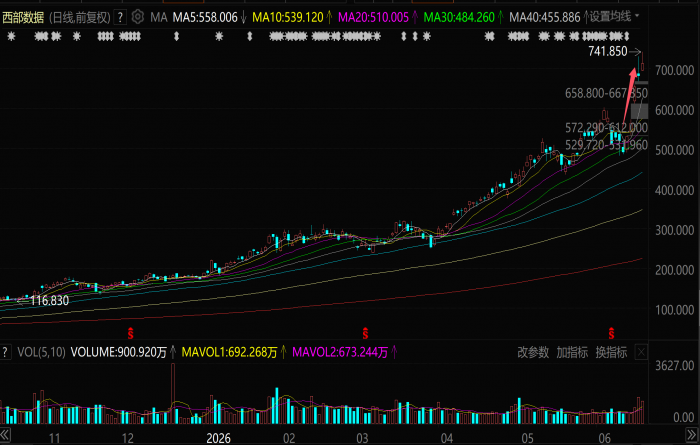
Task: Click the 日线前复权 period selector
Action: coord(79,17)
